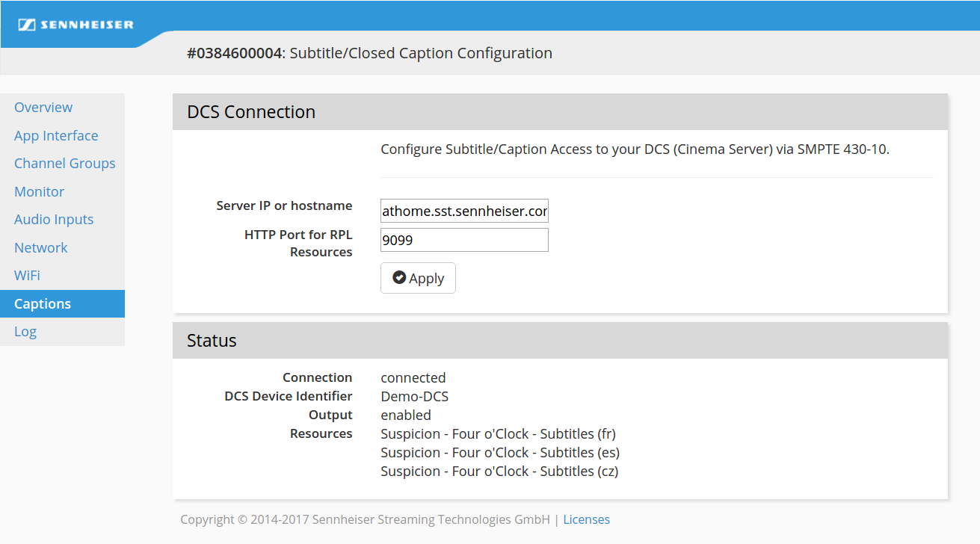
Task: Select Monitor from the sidebar
Action: [40, 192]
